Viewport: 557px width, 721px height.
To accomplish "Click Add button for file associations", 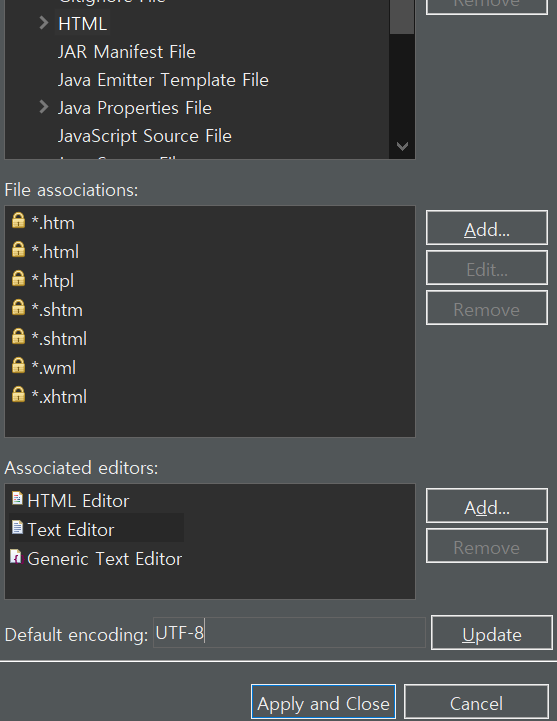I will click(487, 228).
